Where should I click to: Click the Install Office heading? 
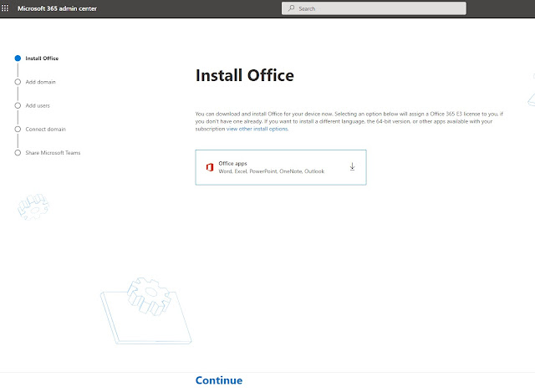(245, 75)
